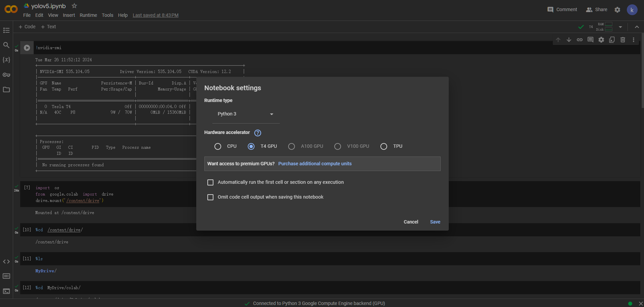This screenshot has width=644, height=307.
Task: Click the Hardware accelerator help icon
Action: (258, 133)
